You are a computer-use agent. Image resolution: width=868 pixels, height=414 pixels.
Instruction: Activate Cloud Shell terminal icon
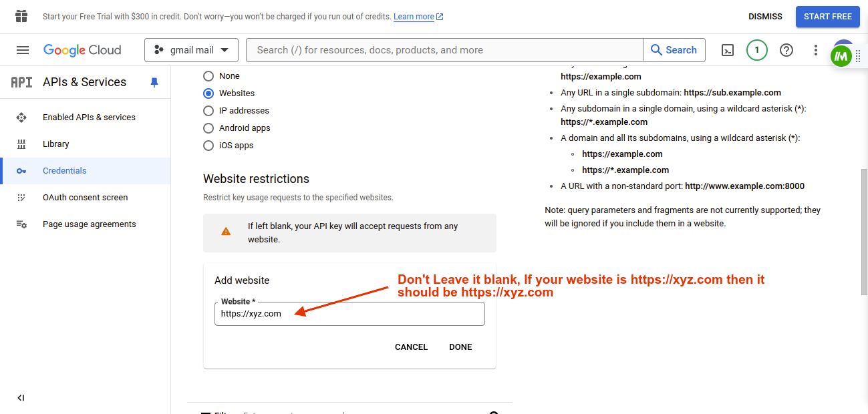(728, 50)
